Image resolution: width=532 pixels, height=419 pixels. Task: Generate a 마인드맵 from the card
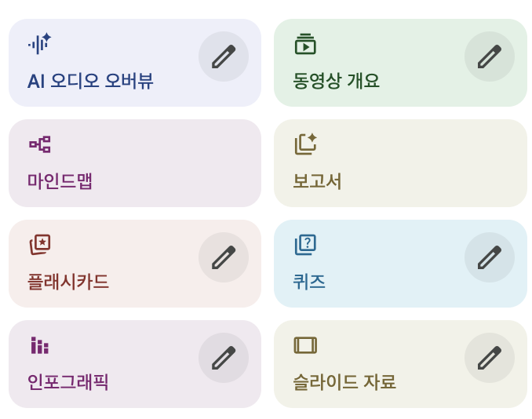(60, 181)
